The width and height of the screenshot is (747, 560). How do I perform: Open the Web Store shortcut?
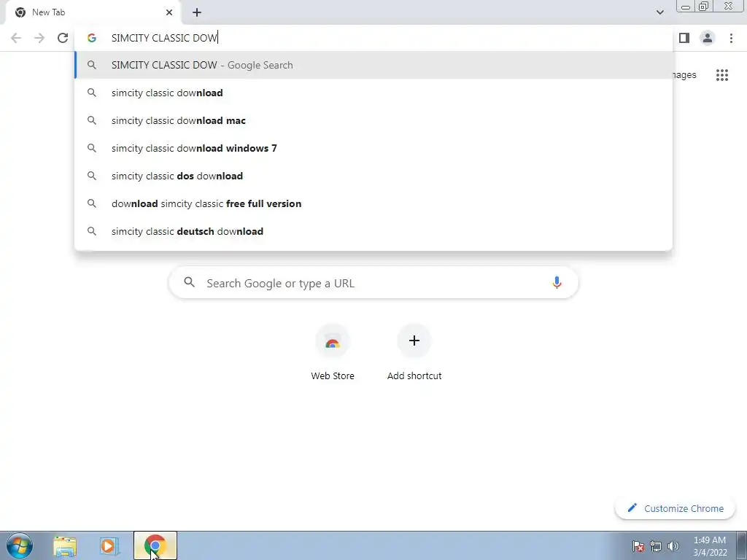click(333, 353)
